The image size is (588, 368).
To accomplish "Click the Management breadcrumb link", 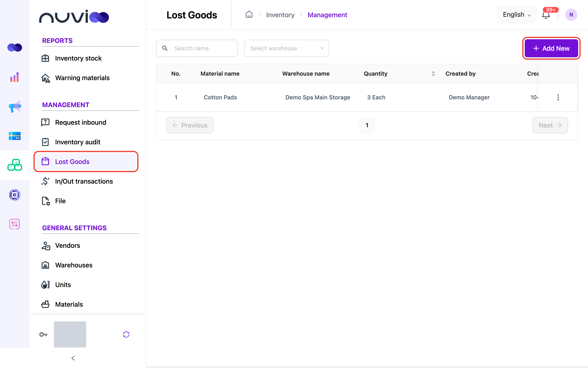I will click(x=327, y=15).
